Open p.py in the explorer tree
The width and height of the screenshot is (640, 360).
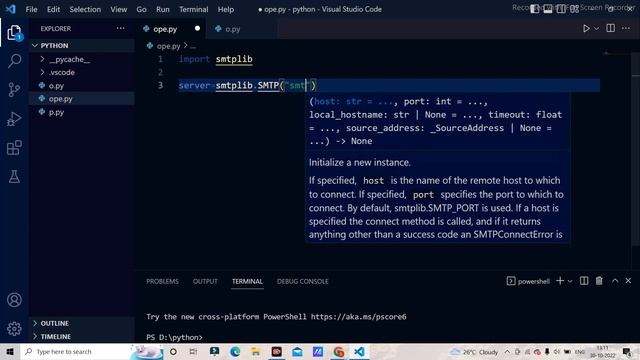click(x=82, y=112)
